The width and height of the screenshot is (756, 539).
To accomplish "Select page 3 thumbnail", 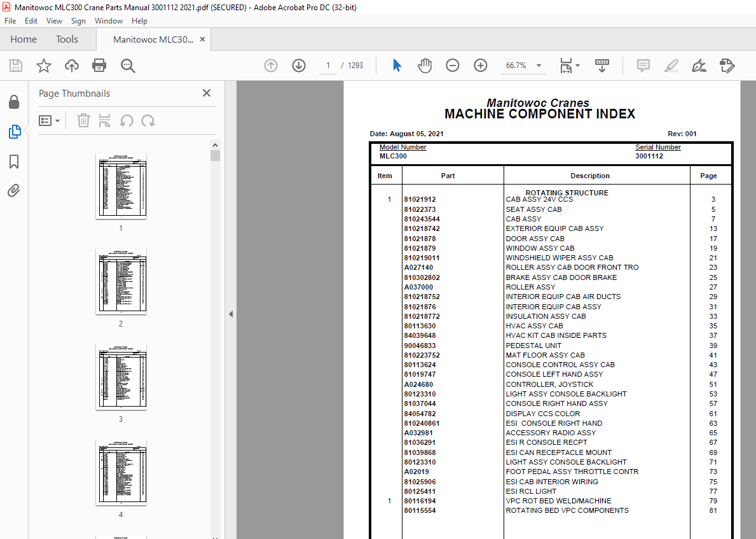I will [x=121, y=377].
